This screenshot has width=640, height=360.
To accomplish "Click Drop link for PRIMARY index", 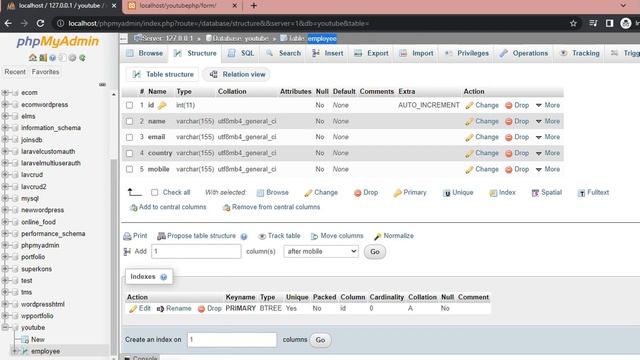I will point(210,309).
